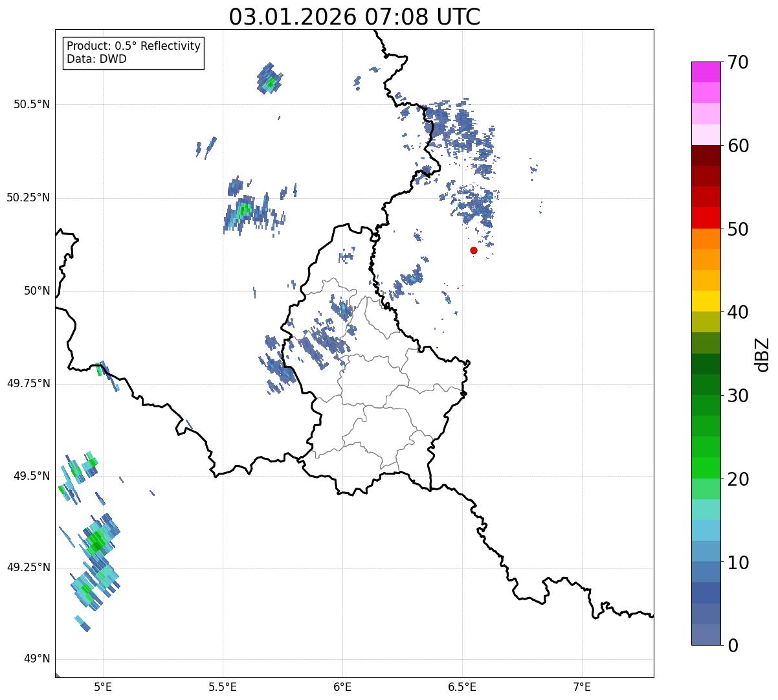
Task: Click the colorbar tick label 40
Action: 738,312
